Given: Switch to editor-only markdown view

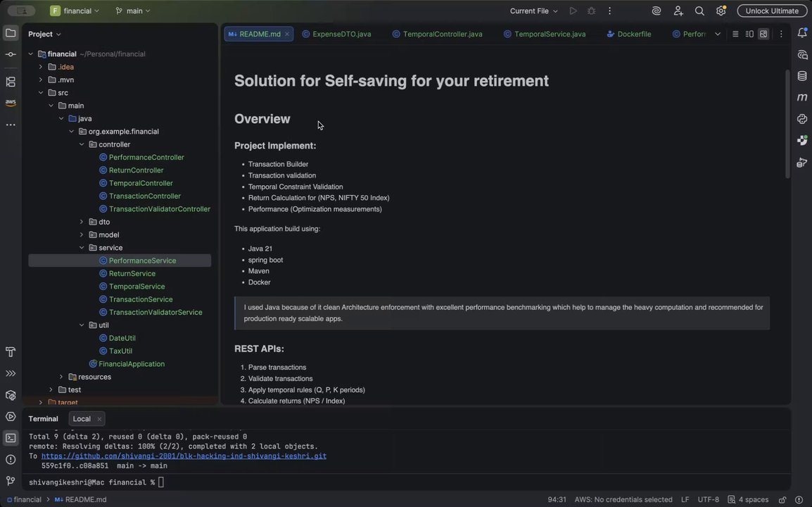Looking at the screenshot, I should pos(735,34).
